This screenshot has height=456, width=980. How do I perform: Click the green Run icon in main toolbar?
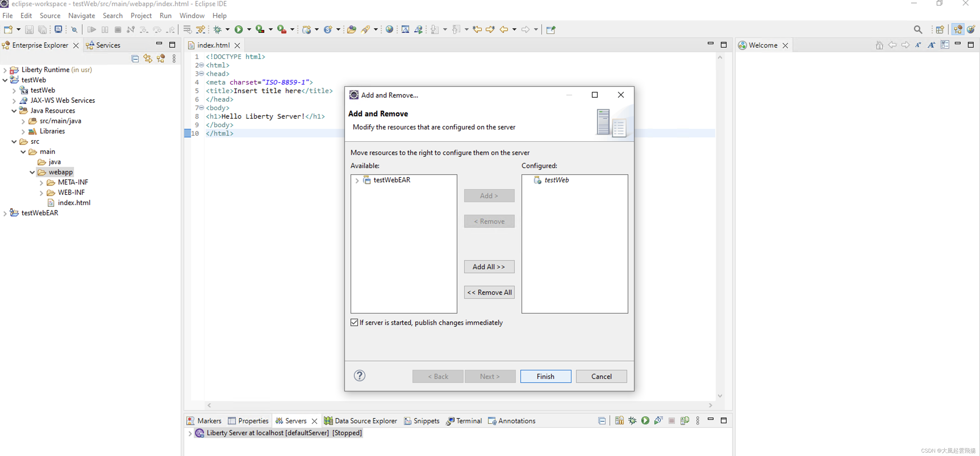pyautogui.click(x=239, y=29)
